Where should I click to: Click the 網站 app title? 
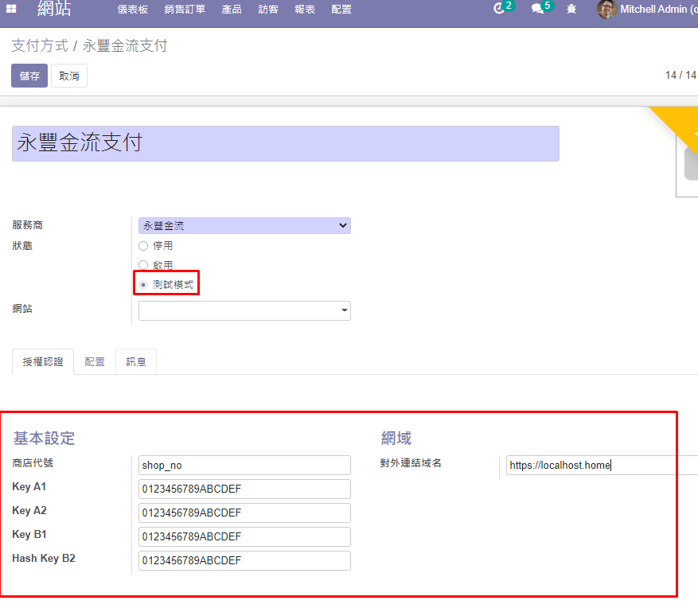tap(54, 9)
